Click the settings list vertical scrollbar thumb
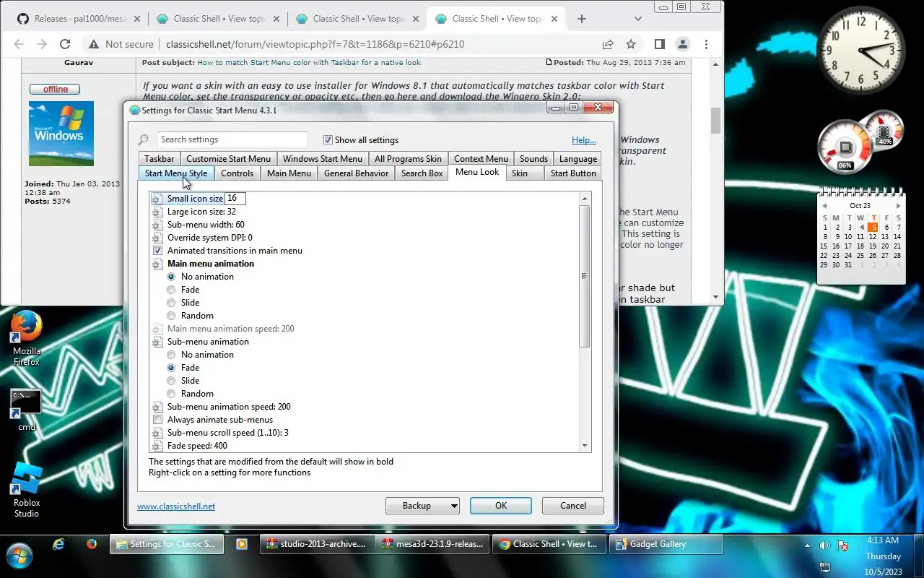Image resolution: width=924 pixels, height=578 pixels. (x=585, y=276)
